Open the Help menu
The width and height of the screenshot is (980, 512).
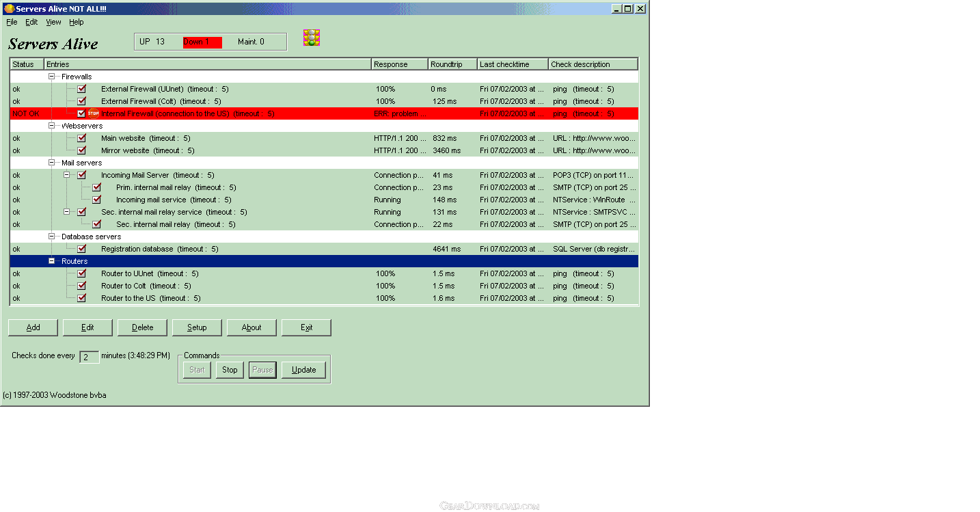click(x=76, y=22)
